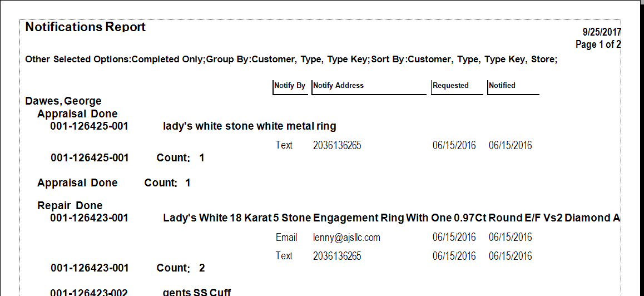Click the Engagement Ring item description

391,218
